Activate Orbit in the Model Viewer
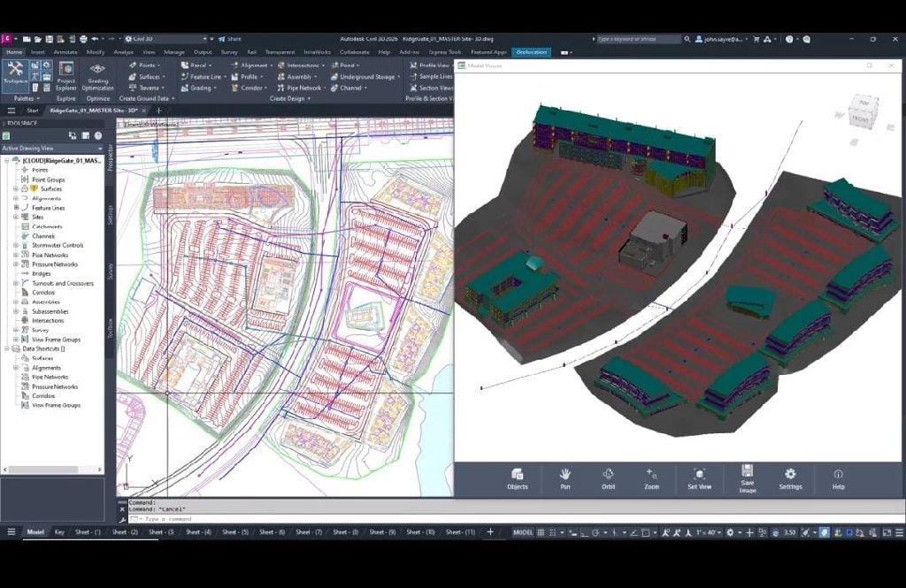The image size is (906, 588). click(608, 478)
